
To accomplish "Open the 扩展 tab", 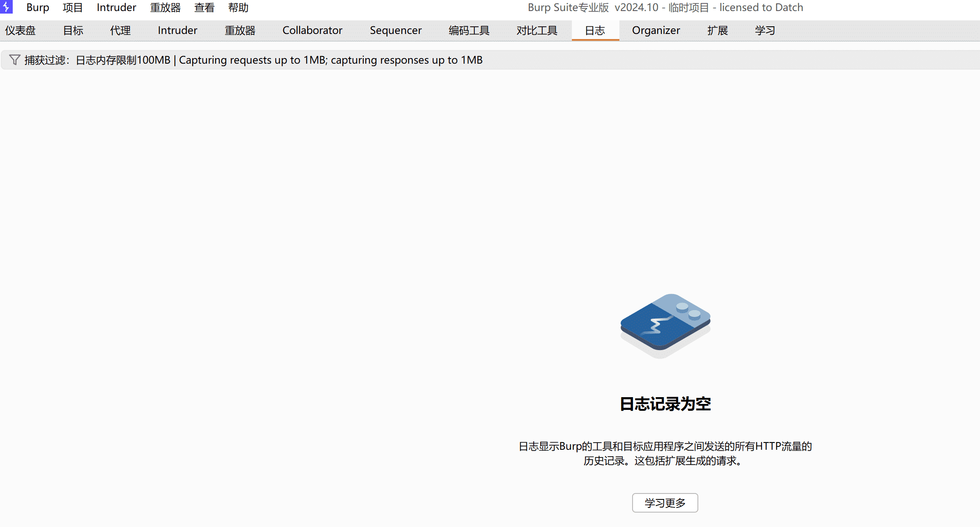I will pyautogui.click(x=717, y=31).
